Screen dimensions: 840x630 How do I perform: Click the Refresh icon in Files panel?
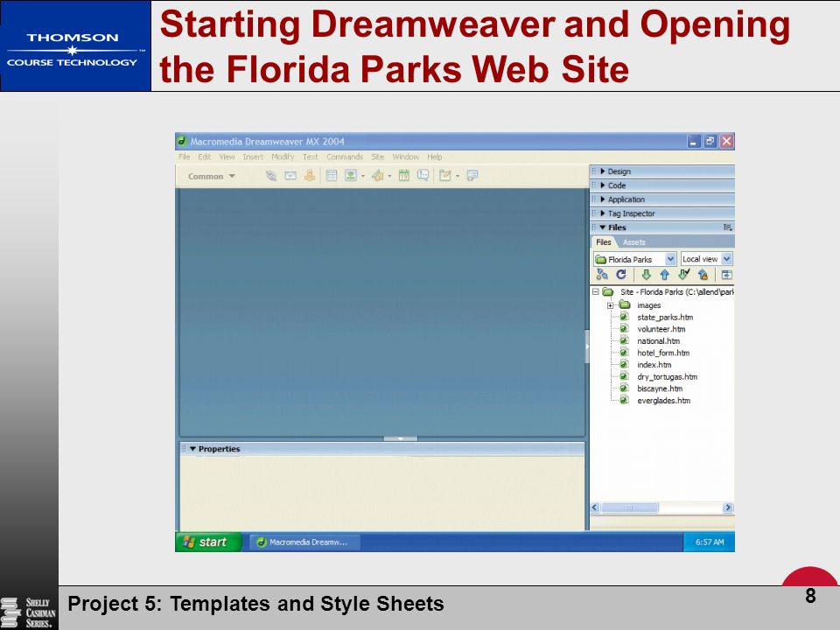pos(621,275)
